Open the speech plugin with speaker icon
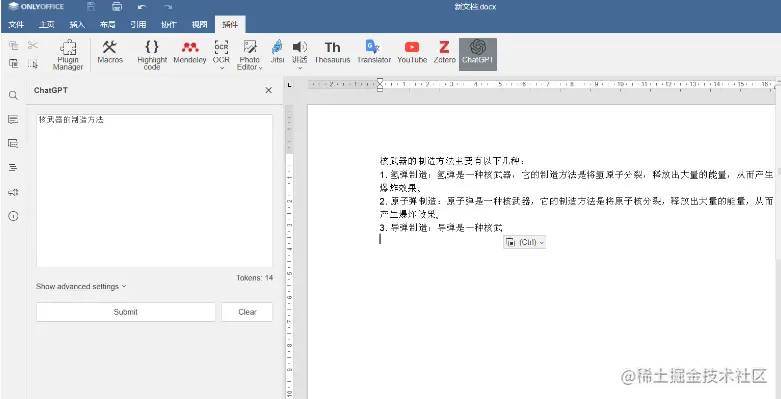Image resolution: width=781 pixels, height=399 pixels. (x=299, y=51)
